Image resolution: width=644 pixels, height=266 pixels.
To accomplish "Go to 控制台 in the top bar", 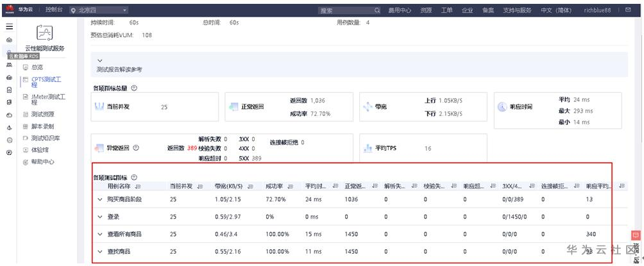I will click(54, 10).
